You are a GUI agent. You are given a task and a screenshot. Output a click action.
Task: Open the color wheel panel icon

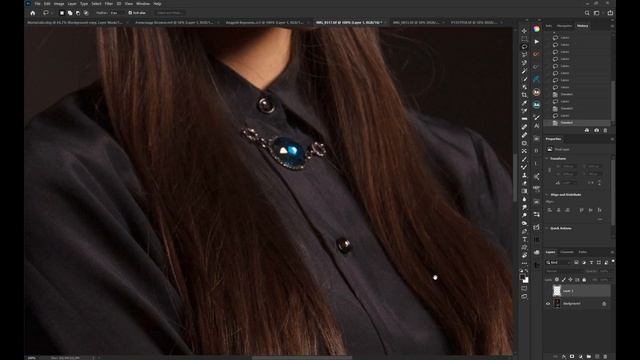(x=536, y=29)
